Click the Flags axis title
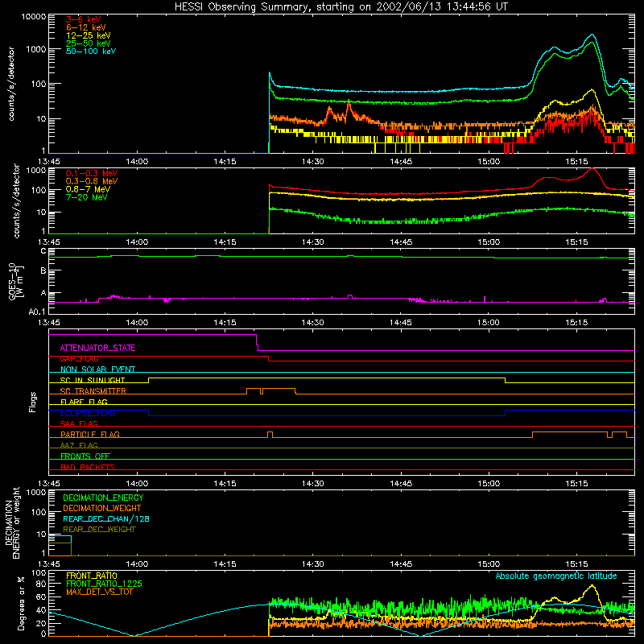Screen dimensions: 644x644 (33, 402)
